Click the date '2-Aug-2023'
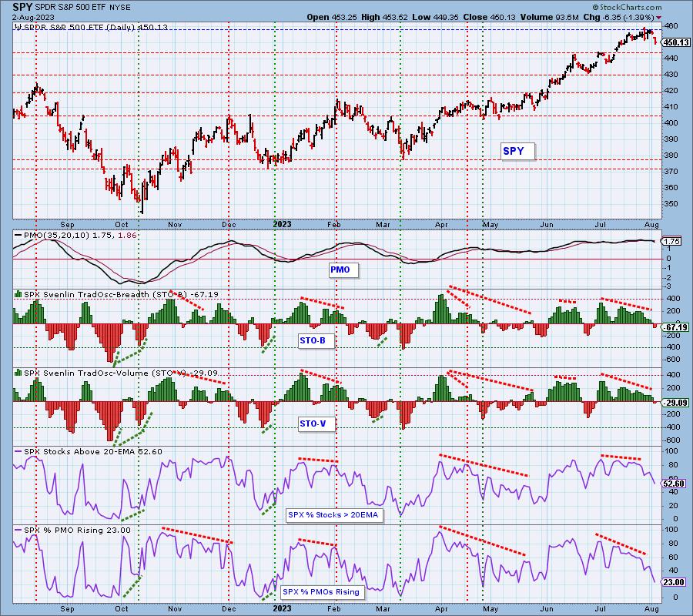Screen dimensions: 693x616 tap(33, 17)
